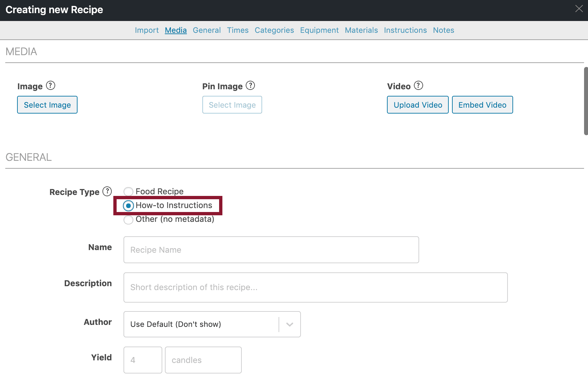This screenshot has height=382, width=588.
Task: Click the Embed Video button
Action: pyautogui.click(x=483, y=105)
